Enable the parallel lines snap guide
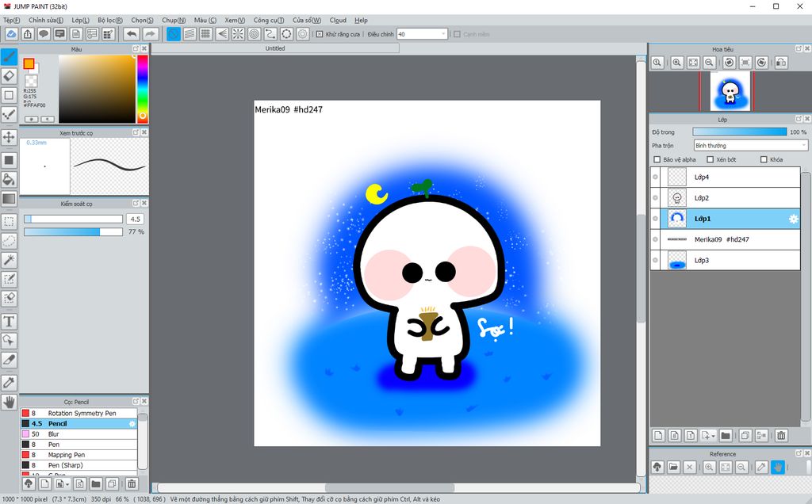Image resolution: width=812 pixels, height=504 pixels. [x=190, y=34]
